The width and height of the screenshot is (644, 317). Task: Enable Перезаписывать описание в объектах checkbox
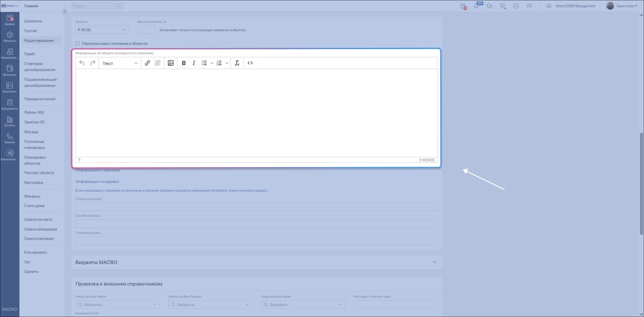pos(77,44)
